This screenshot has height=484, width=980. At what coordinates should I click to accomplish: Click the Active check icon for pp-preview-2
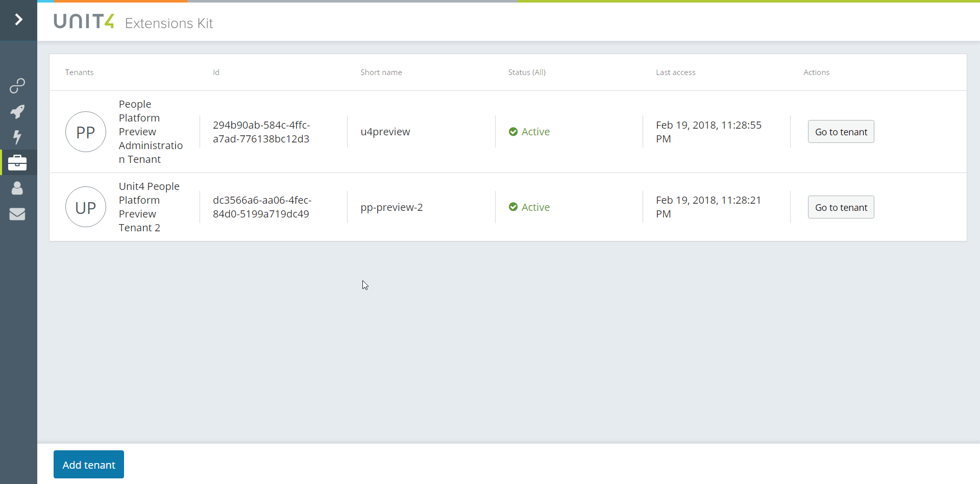click(513, 207)
